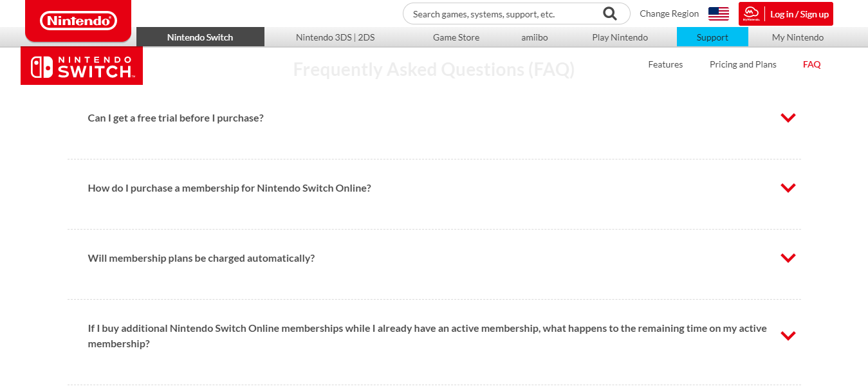This screenshot has height=391, width=868.
Task: Expand the charged automatically question chevron
Action: [788, 258]
